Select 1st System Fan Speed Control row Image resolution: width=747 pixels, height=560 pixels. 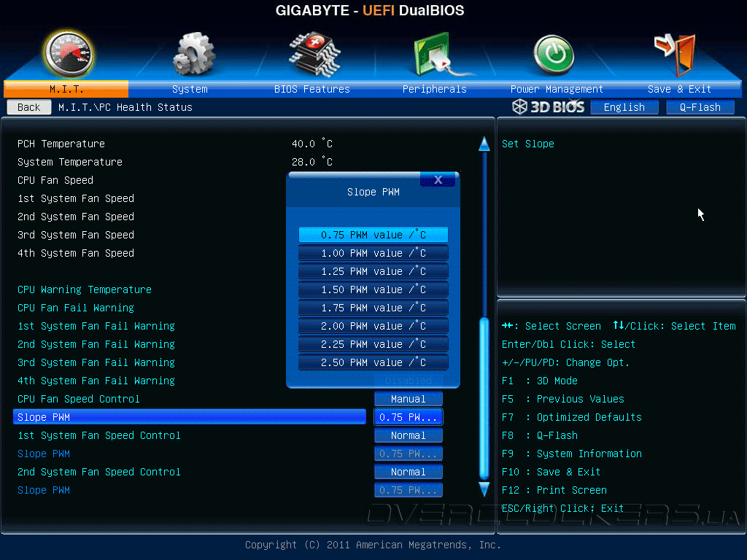99,435
